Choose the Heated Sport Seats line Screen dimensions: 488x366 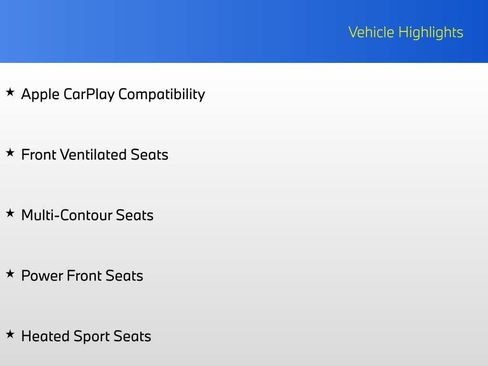click(x=86, y=336)
